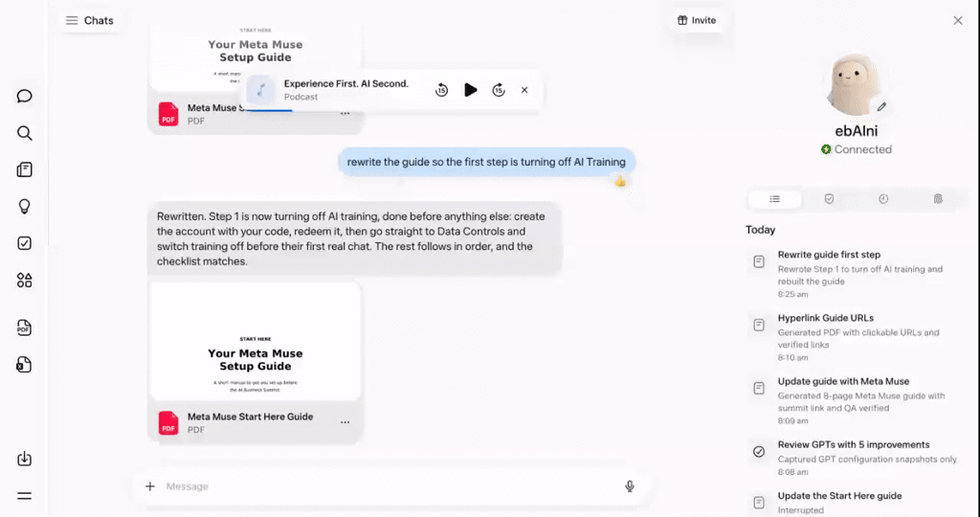The width and height of the screenshot is (980, 517).
Task: Click the 'Today' section heading
Action: [760, 230]
